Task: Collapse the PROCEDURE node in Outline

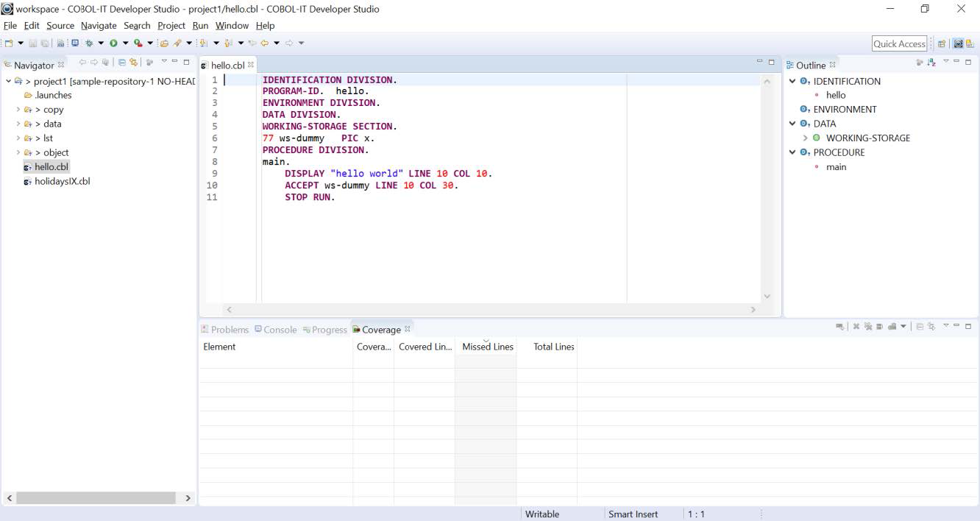Action: click(792, 152)
